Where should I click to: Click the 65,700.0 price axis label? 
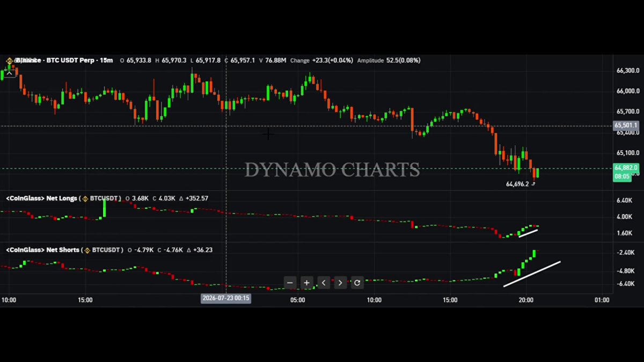[x=628, y=112]
